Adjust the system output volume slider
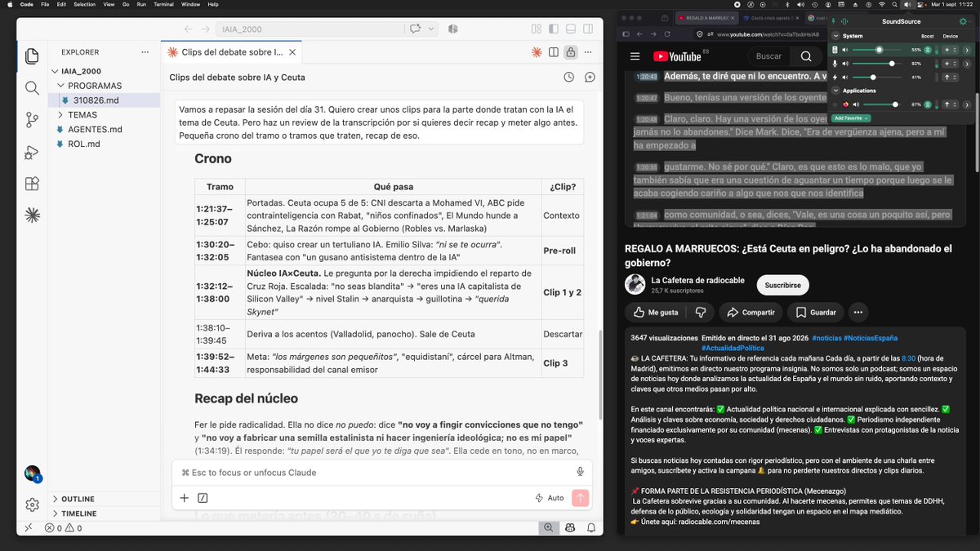980x551 pixels. 879,50
